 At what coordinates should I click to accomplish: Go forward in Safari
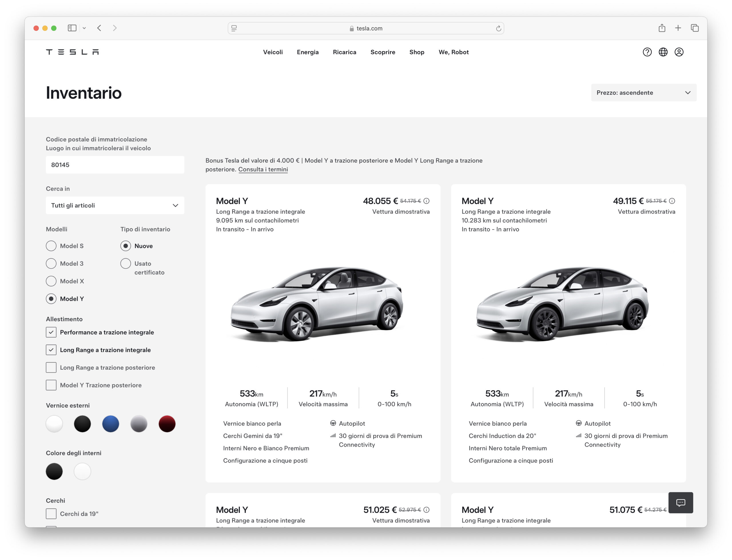pyautogui.click(x=115, y=28)
